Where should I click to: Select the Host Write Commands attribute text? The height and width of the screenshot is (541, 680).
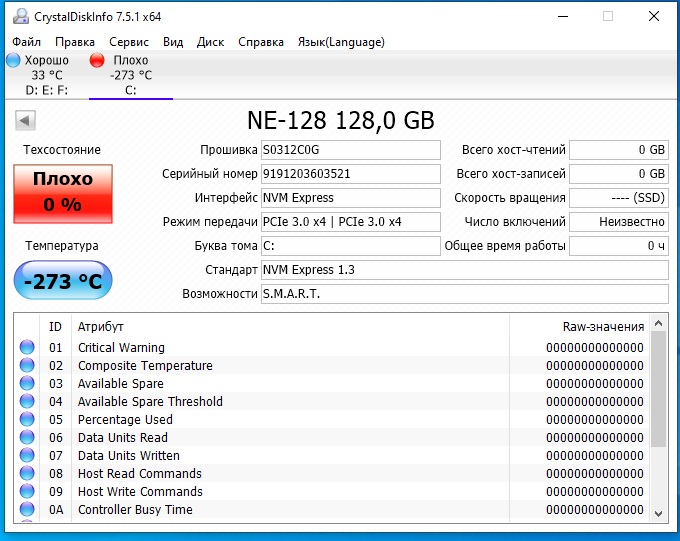(x=140, y=492)
